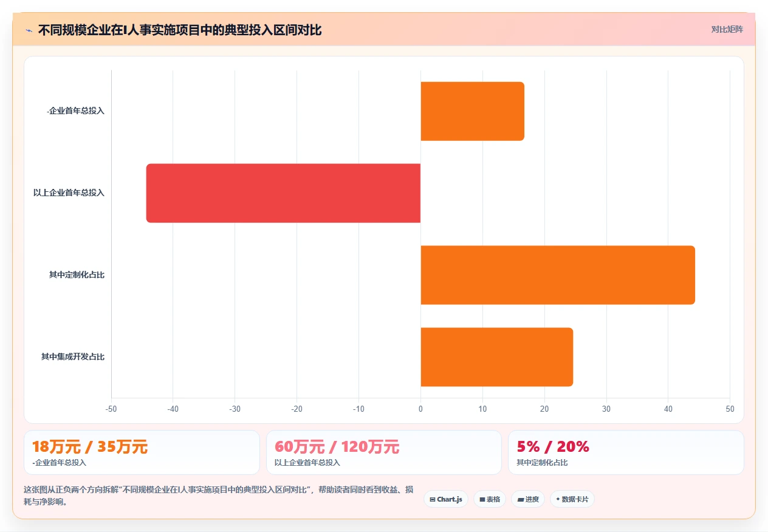Select the 表格 tag chip
This screenshot has height=532, width=768.
click(x=489, y=499)
